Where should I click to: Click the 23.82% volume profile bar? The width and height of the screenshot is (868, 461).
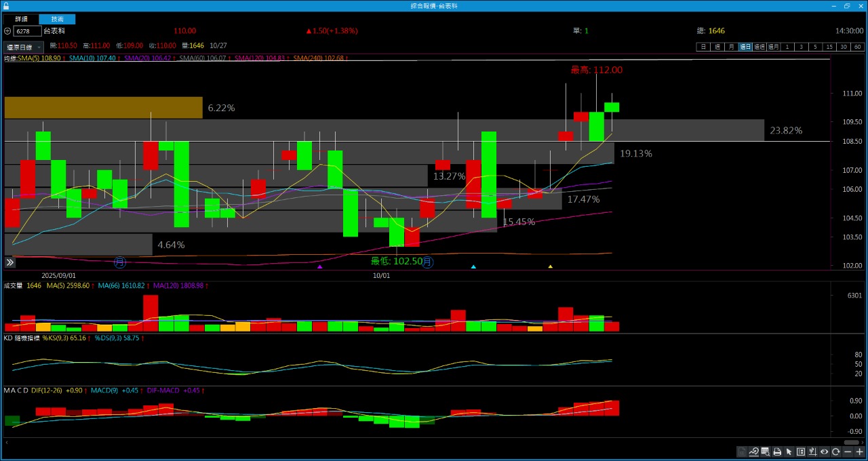[x=384, y=130]
